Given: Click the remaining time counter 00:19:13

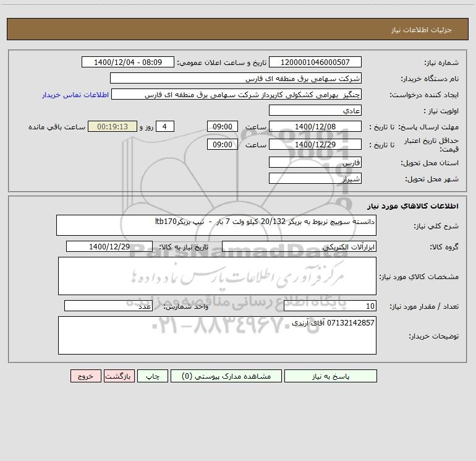Looking at the screenshot, I should point(113,126).
